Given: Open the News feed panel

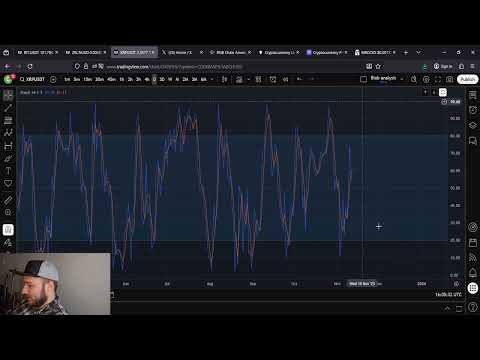Looking at the screenshot, I should point(473,257).
